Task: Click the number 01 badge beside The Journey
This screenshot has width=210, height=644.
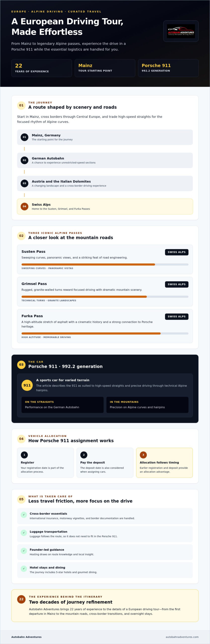Action: tap(21, 105)
